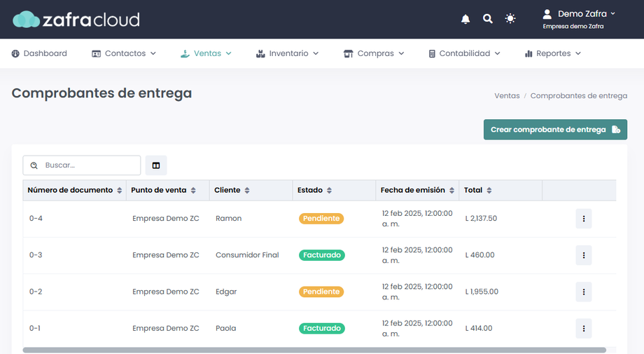
Task: Open the Reportes menu
Action: point(553,53)
